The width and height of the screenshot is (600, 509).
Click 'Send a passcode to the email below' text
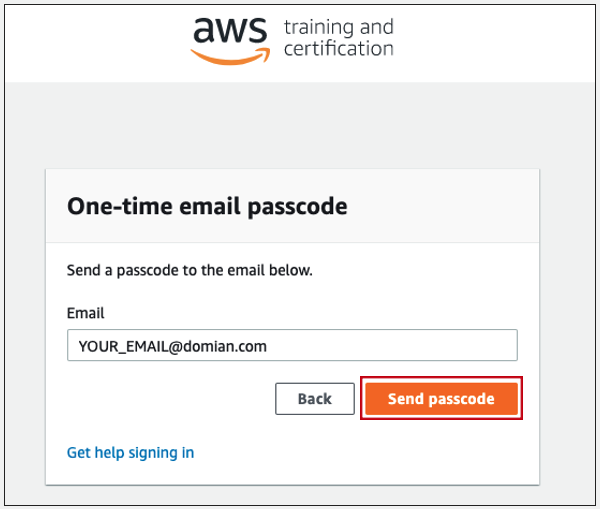pyautogui.click(x=189, y=270)
